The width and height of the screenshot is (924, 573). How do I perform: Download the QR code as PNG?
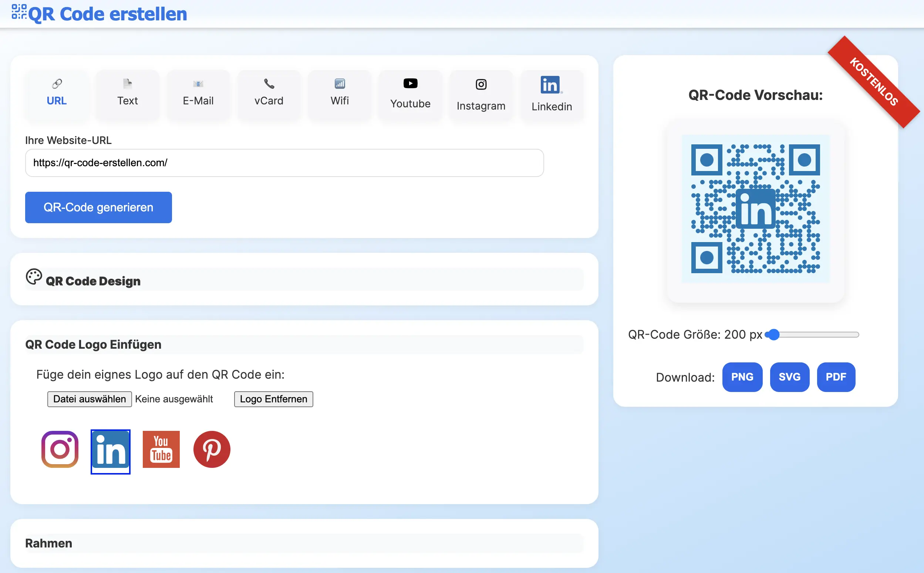click(x=742, y=377)
